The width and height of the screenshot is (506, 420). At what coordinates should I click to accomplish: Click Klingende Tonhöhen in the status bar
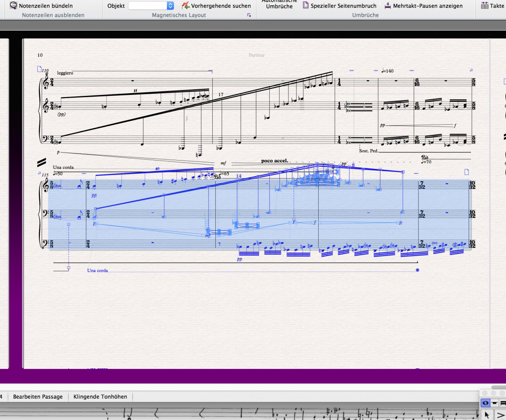click(100, 396)
